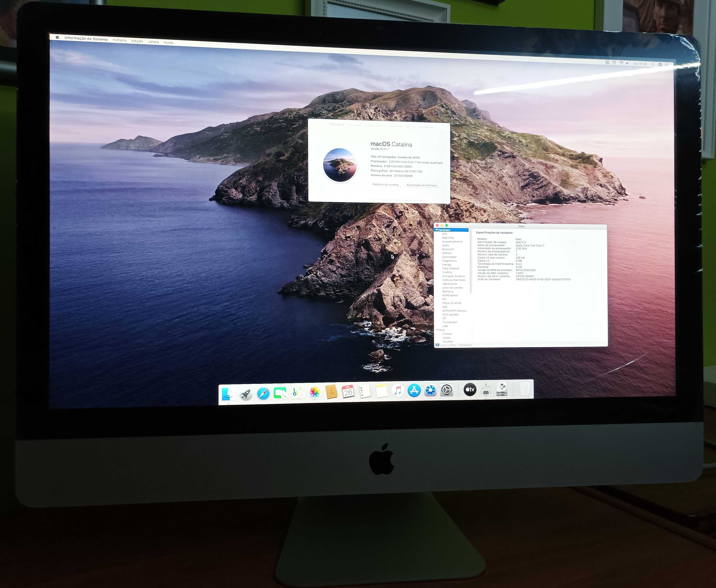The width and height of the screenshot is (716, 588).
Task: Open Informação do Sistema menu
Action: [86, 39]
